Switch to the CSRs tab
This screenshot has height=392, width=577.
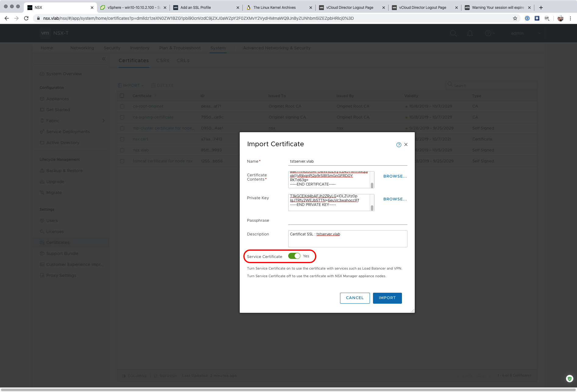click(x=163, y=61)
